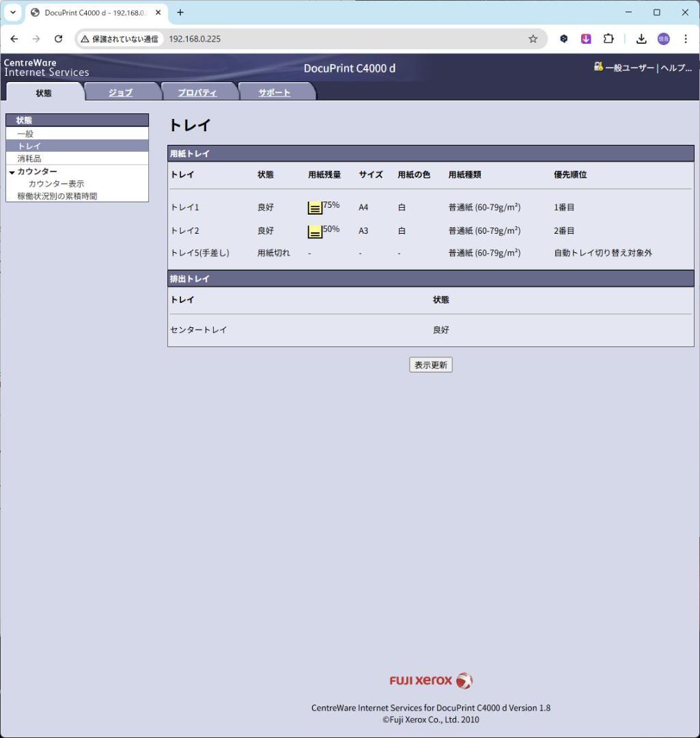Open カウンター表示 in the sidebar
This screenshot has width=700, height=738.
point(56,184)
